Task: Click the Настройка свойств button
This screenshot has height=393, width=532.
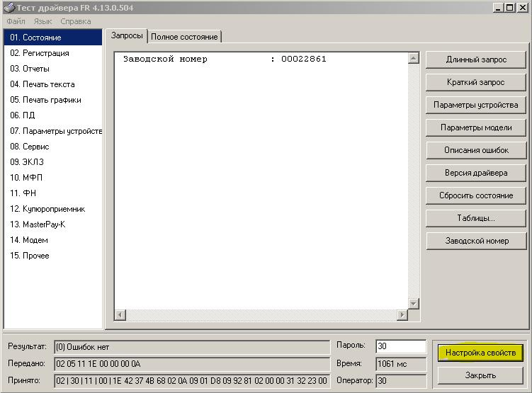Action: coord(480,353)
